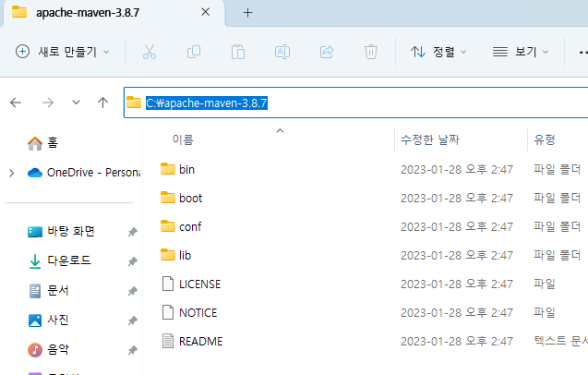Click the Cut scissors icon
Image resolution: width=588 pixels, height=375 pixels.
point(150,52)
